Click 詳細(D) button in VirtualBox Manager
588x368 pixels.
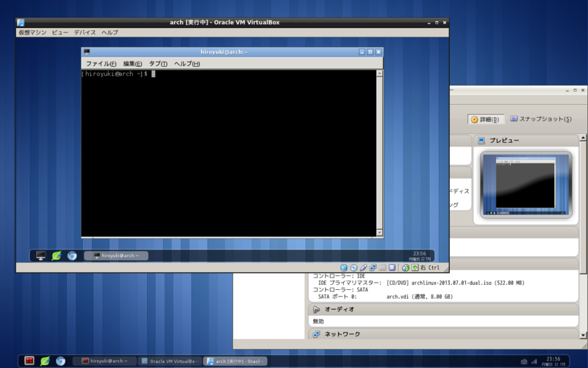(486, 119)
